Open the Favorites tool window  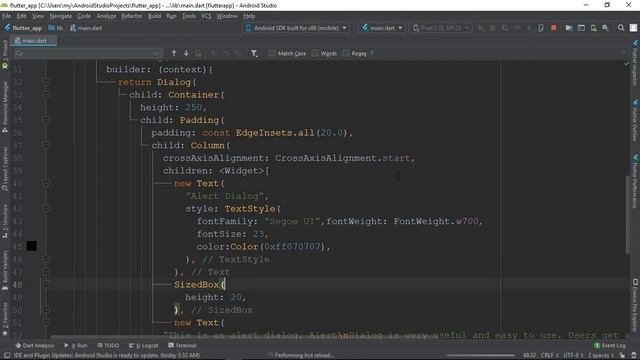coord(5,319)
